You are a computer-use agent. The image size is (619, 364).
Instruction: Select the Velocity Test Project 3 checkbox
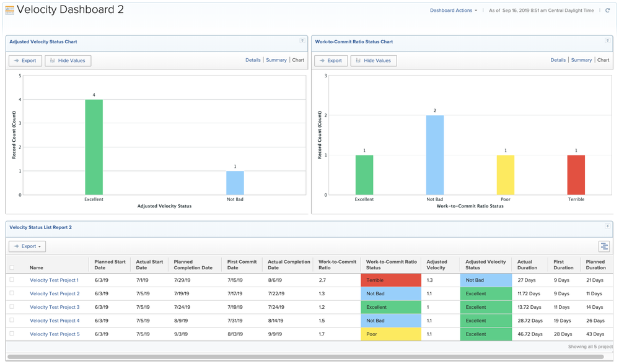click(12, 306)
